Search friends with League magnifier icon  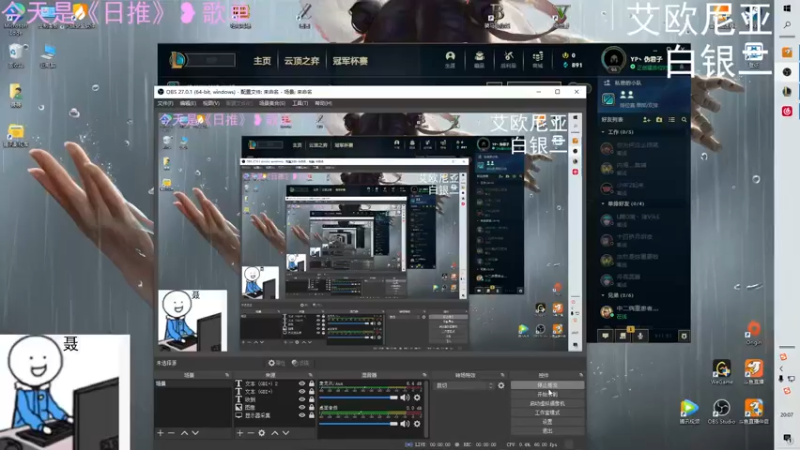pos(684,119)
